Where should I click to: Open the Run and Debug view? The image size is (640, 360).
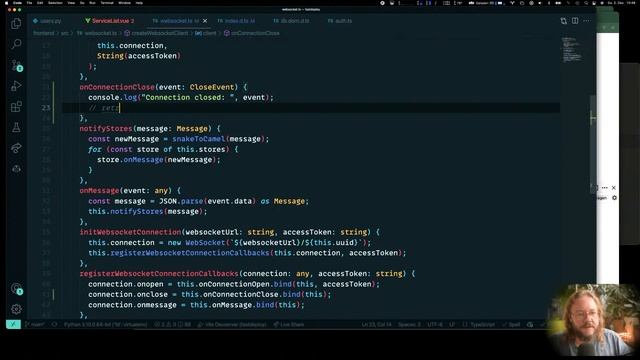click(16, 86)
